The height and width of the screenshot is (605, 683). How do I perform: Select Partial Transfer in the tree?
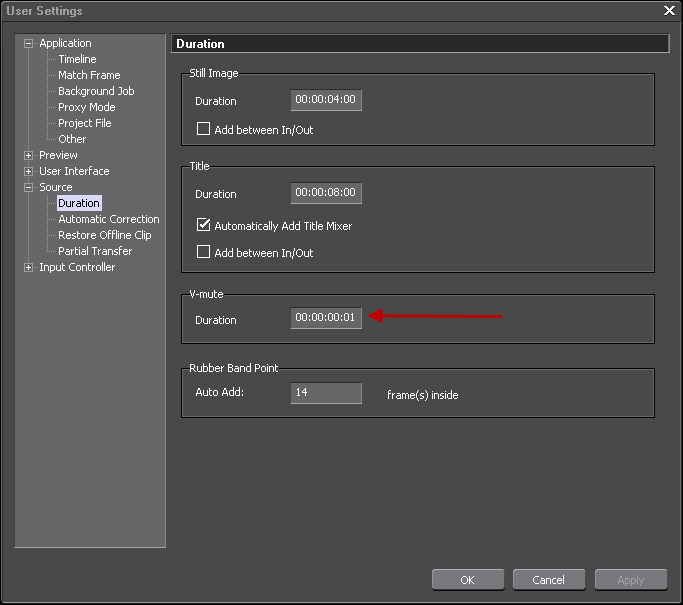pos(95,251)
